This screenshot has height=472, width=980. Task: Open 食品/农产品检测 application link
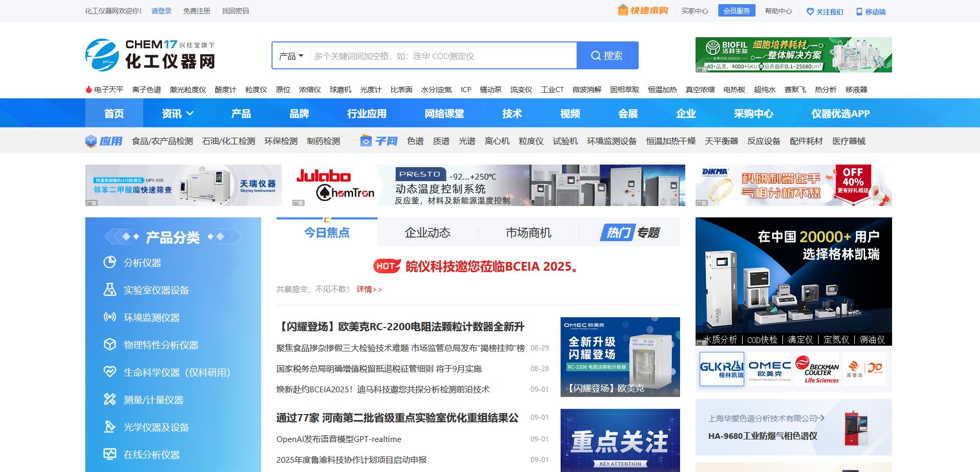[162, 141]
